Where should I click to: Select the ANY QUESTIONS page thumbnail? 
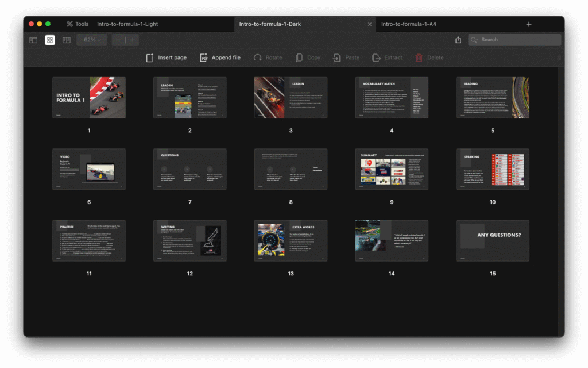[x=492, y=240]
